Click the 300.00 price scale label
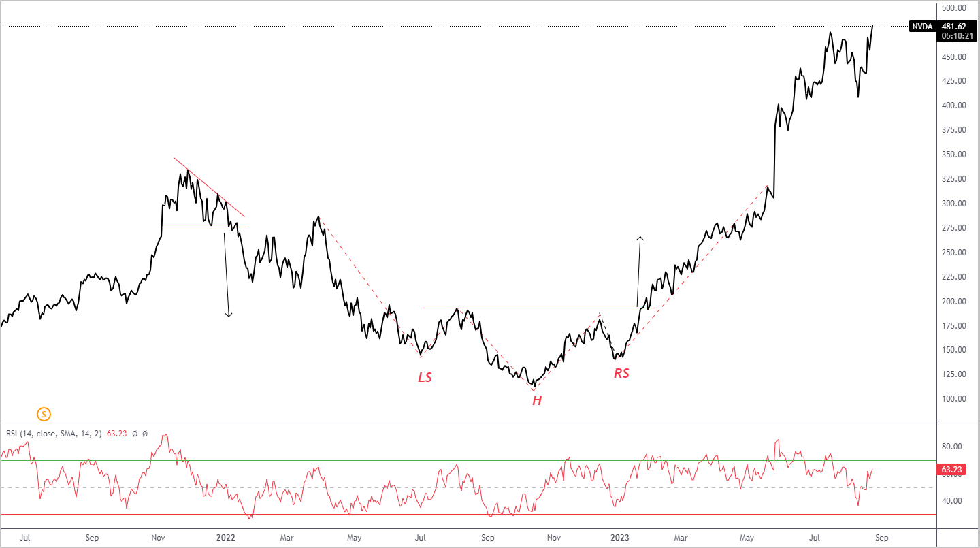The width and height of the screenshot is (980, 548). pyautogui.click(x=953, y=204)
